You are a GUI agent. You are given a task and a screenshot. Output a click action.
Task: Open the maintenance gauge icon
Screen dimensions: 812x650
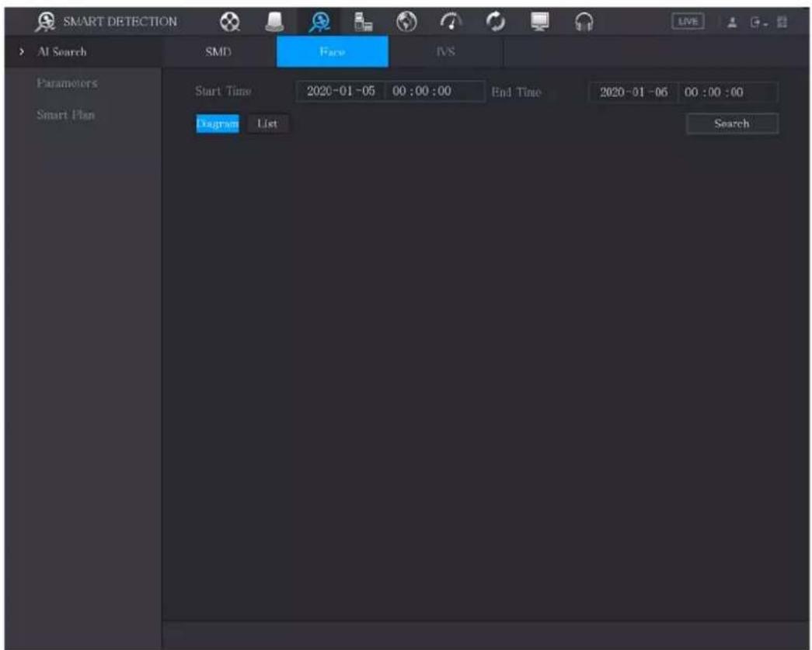451,22
